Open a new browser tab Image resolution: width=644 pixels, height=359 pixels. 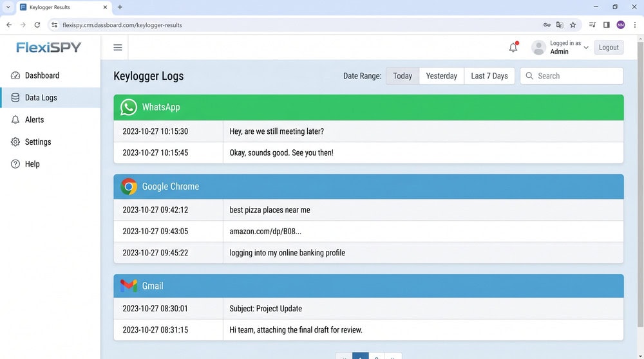tap(120, 7)
